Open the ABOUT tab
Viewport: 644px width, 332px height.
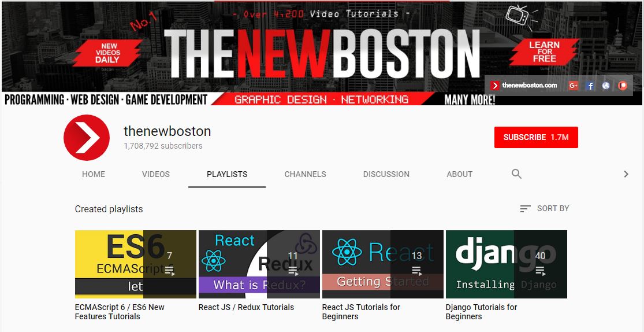click(x=460, y=174)
